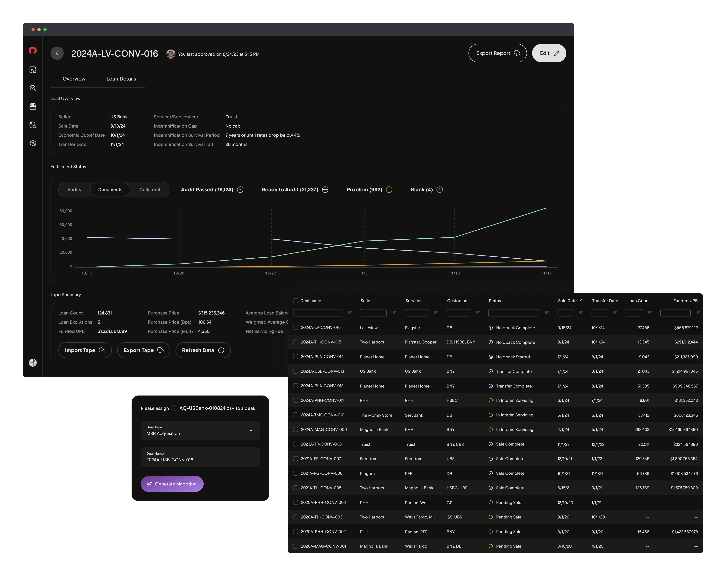Click the Sale Date sort arrow
Viewport: 728px width, 578px height.
click(x=582, y=301)
